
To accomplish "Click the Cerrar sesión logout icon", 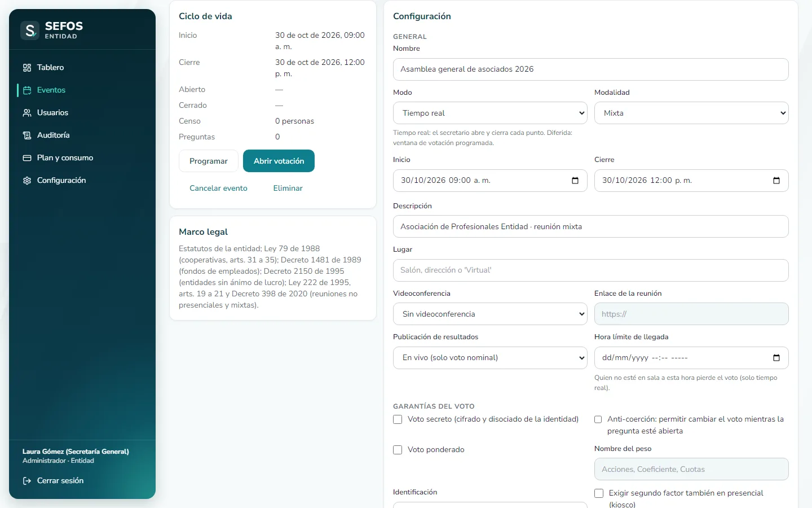I will point(27,481).
